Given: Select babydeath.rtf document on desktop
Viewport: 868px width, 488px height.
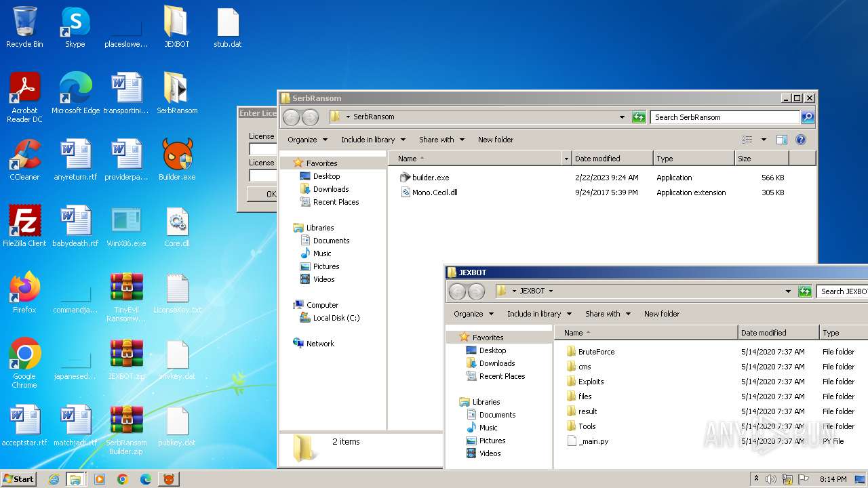Looking at the screenshot, I should click(75, 226).
